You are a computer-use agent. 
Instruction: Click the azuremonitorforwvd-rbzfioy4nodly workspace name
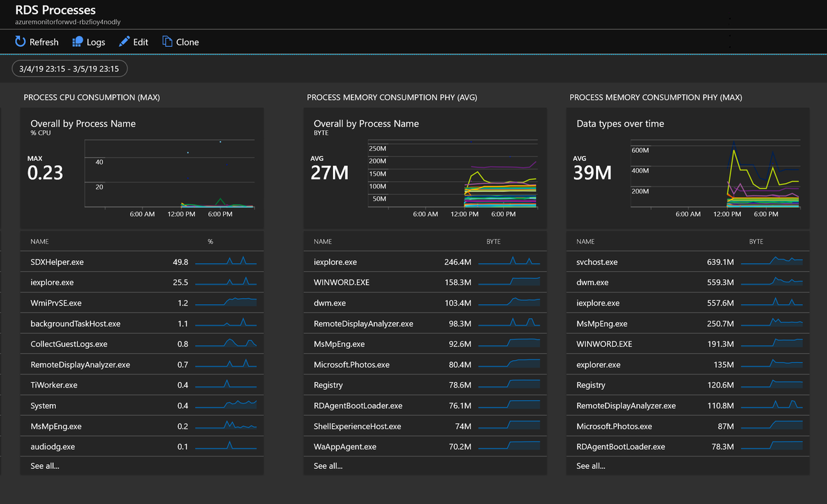click(68, 22)
